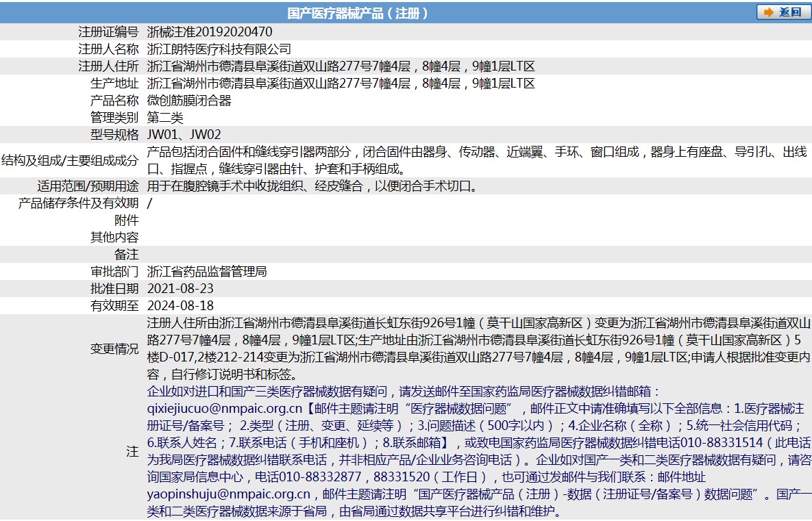The image size is (812, 521).
Task: Click model spec value JW01、JW02
Action: (x=184, y=134)
